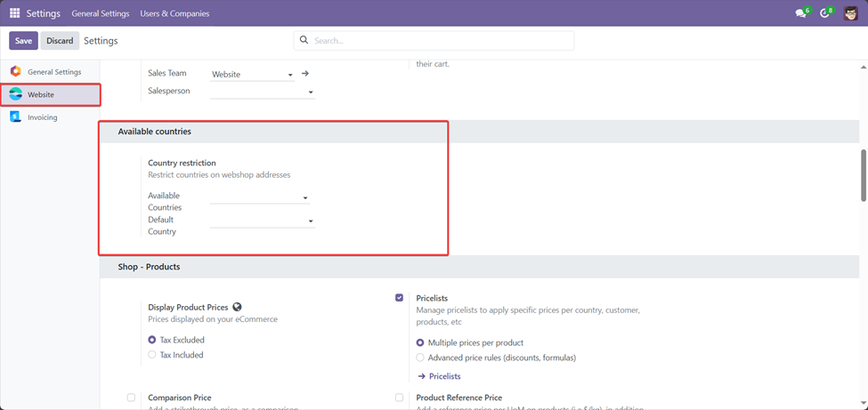This screenshot has width=868, height=410.
Task: Expand the Default Country dropdown
Action: coord(263,221)
